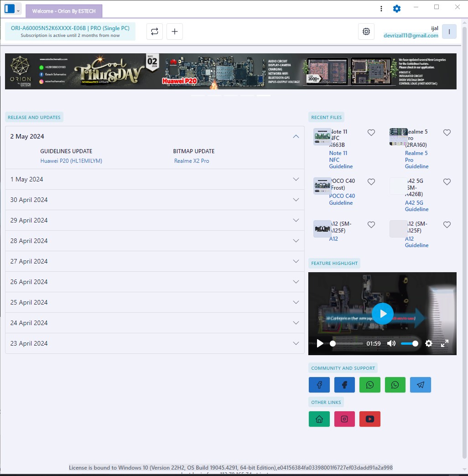Expand the 26 April 2024 release row
468x476 pixels.
(155, 282)
